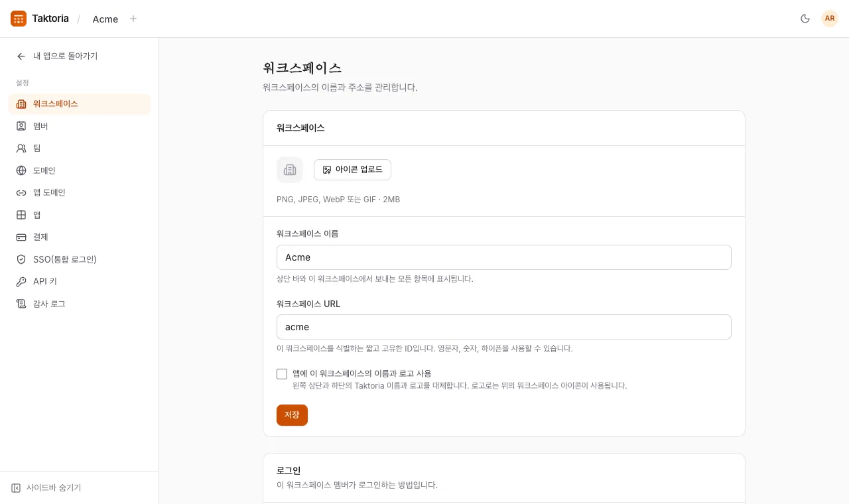Screen dimensions: 849x504
Task: Open the 멤버 settings page
Action: [80, 126]
